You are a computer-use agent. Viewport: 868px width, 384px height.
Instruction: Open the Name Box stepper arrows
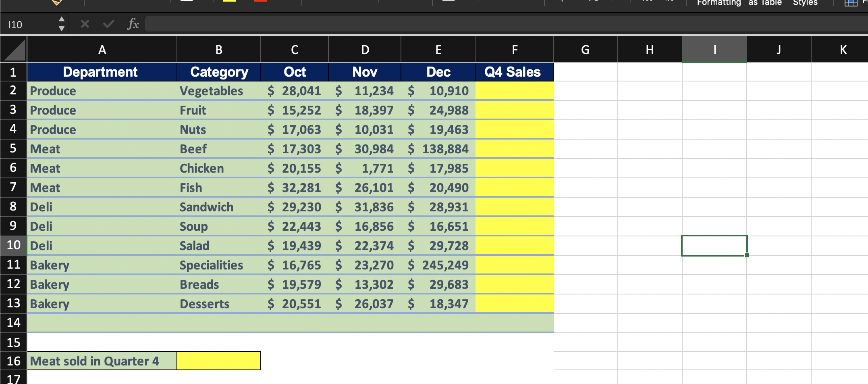(61, 24)
